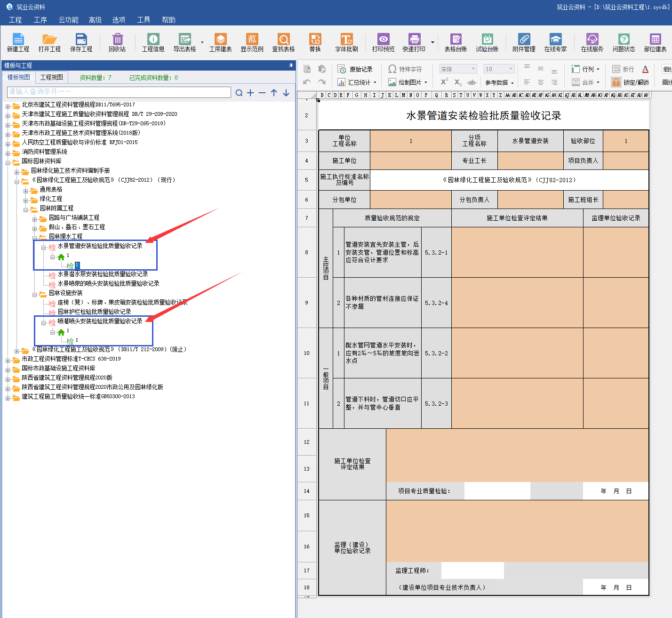Open 打印预览 print preview
Screen dimensions: 672x618
click(383, 42)
